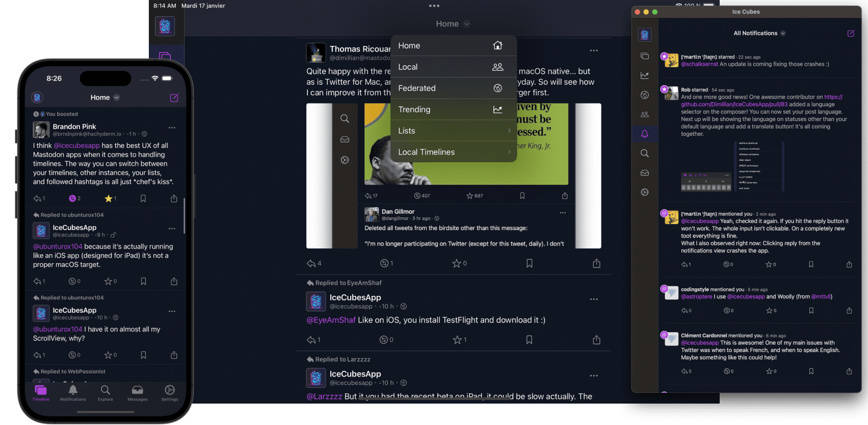This screenshot has height=425, width=868.
Task: Click the compose post icon in Ice Cubes window
Action: (851, 33)
